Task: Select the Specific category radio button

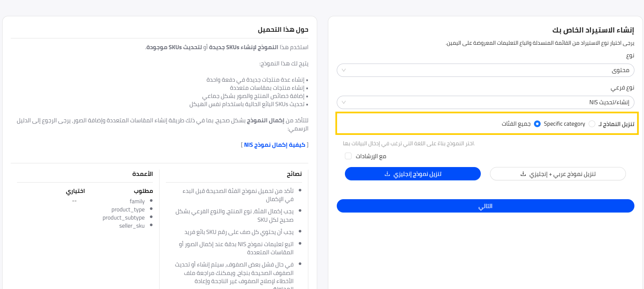Action: point(592,124)
